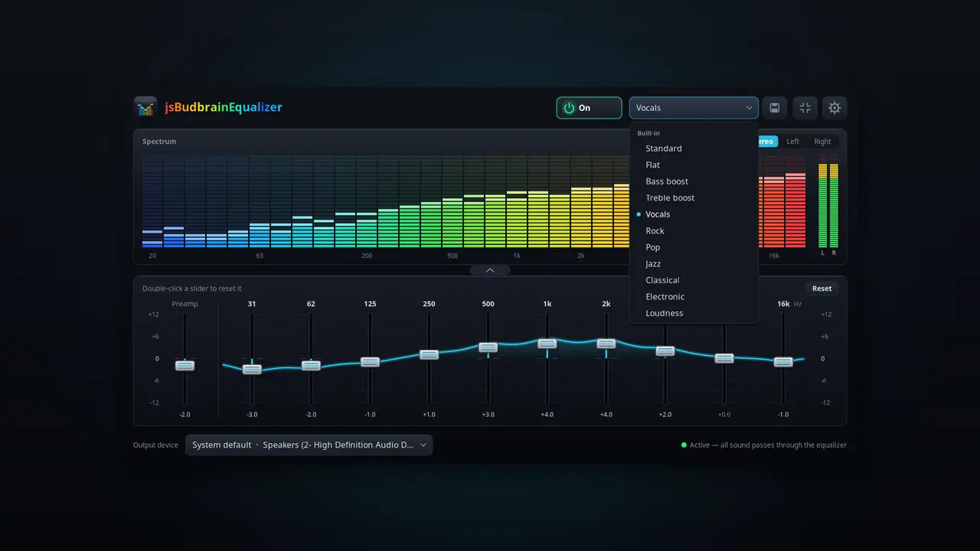Click the 500 Hz band slider handle

pos(488,347)
